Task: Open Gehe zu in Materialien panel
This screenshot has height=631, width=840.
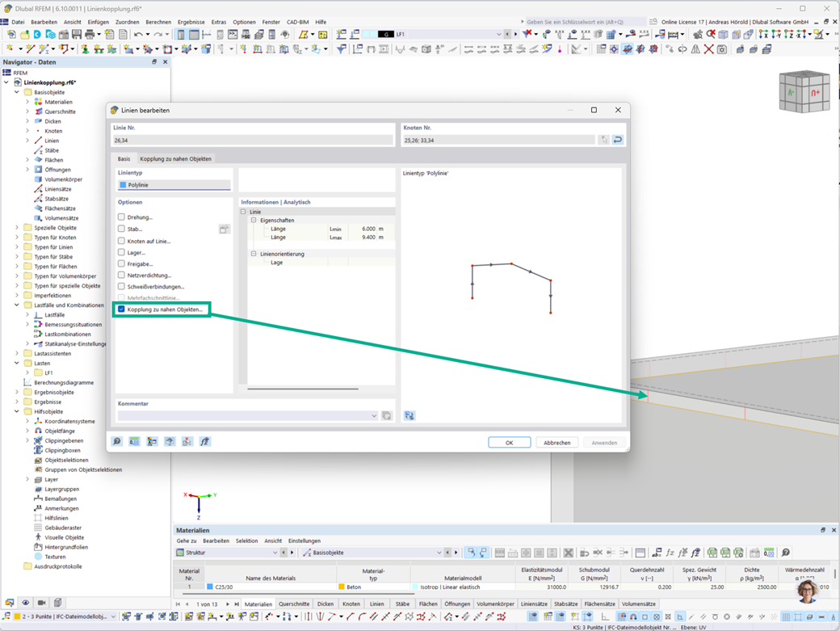Action: pyautogui.click(x=187, y=541)
